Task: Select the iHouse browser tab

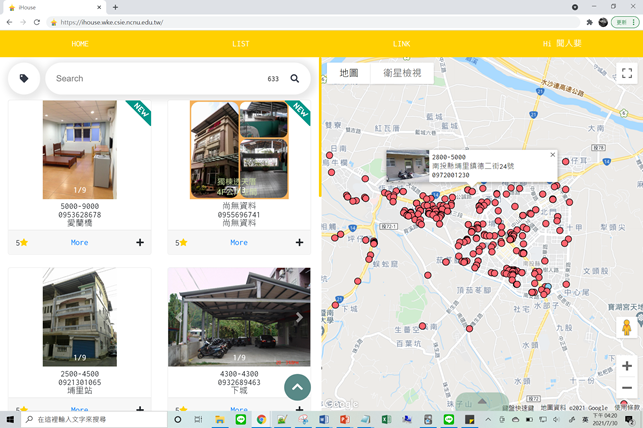Action: click(x=53, y=7)
